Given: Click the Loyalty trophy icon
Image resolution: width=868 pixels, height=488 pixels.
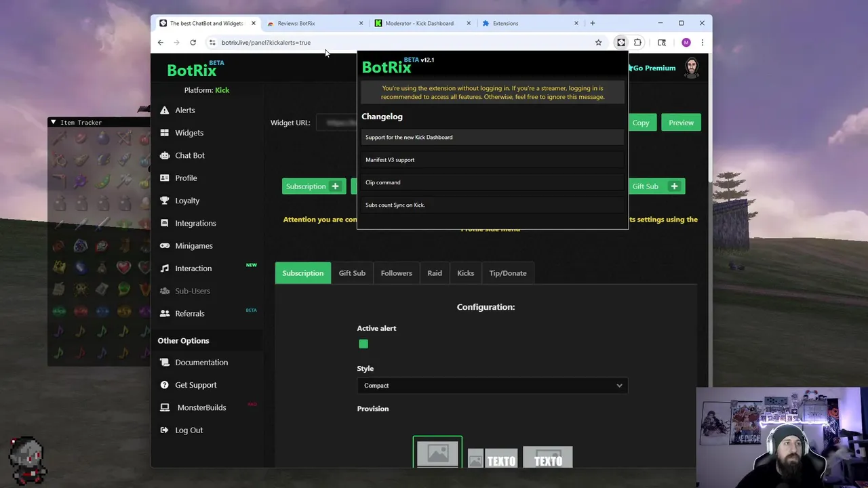Looking at the screenshot, I should (164, 201).
